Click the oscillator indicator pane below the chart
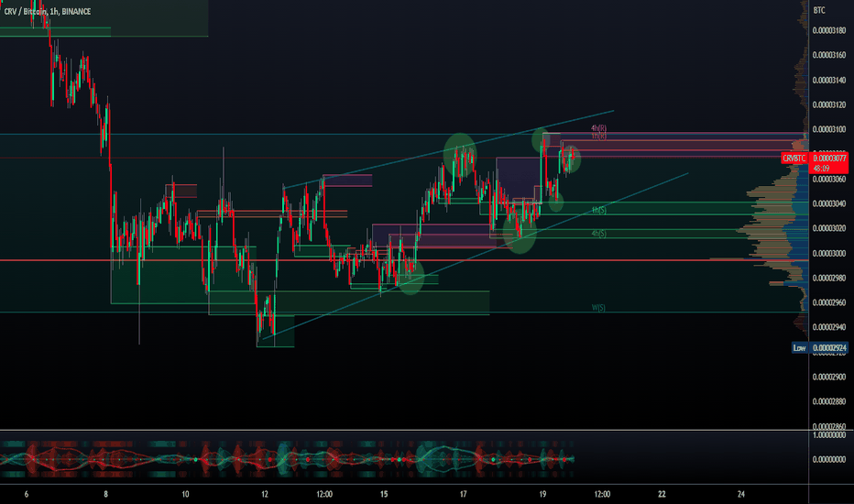Viewport: 854px width, 504px height. (403, 457)
